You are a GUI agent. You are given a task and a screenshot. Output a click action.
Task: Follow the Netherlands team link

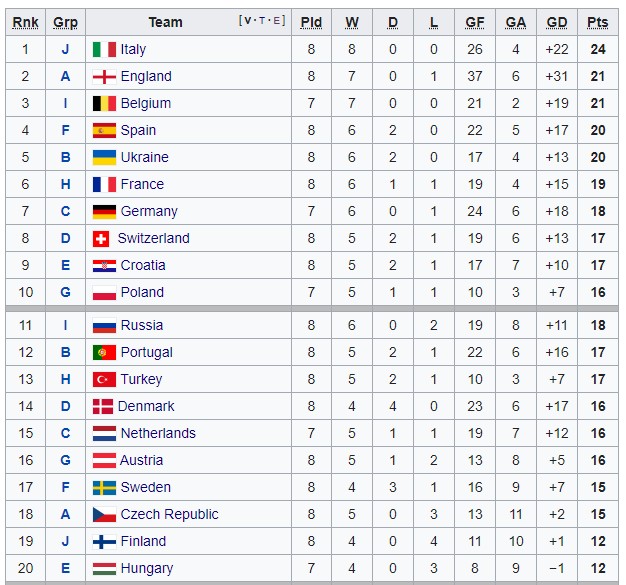pyautogui.click(x=158, y=433)
